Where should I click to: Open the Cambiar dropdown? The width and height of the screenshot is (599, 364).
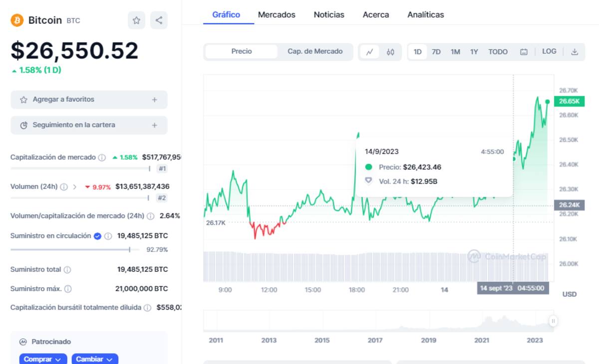coord(95,359)
